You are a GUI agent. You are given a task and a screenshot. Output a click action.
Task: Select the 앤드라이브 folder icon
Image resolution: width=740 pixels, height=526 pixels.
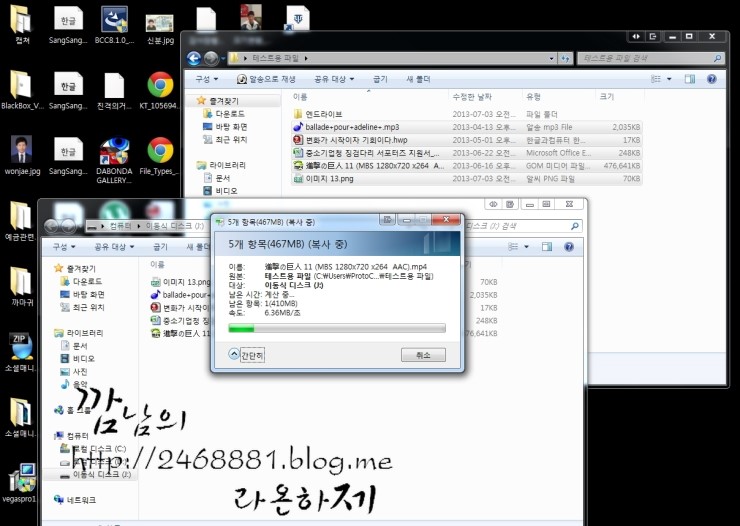[297, 114]
